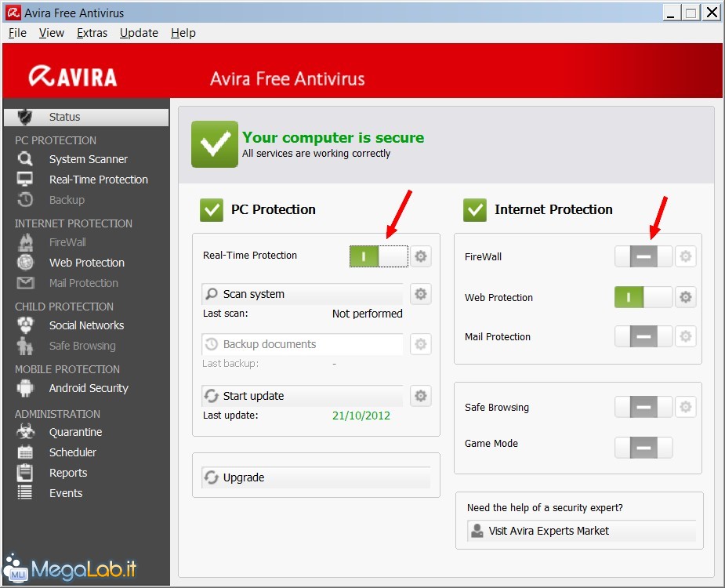Click the Start update button

[303, 396]
